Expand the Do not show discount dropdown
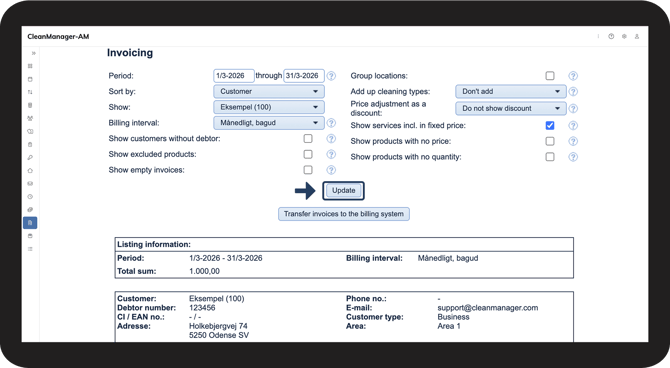 (511, 109)
